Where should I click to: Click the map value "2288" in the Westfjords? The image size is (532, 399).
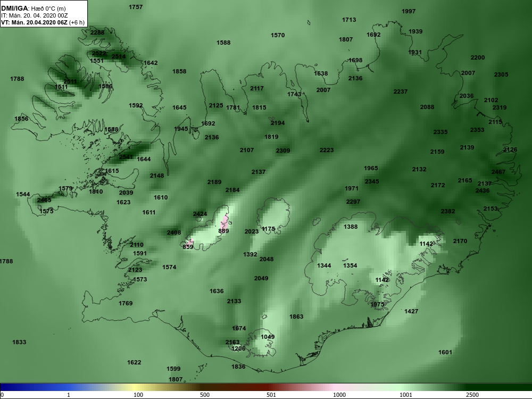point(97,32)
